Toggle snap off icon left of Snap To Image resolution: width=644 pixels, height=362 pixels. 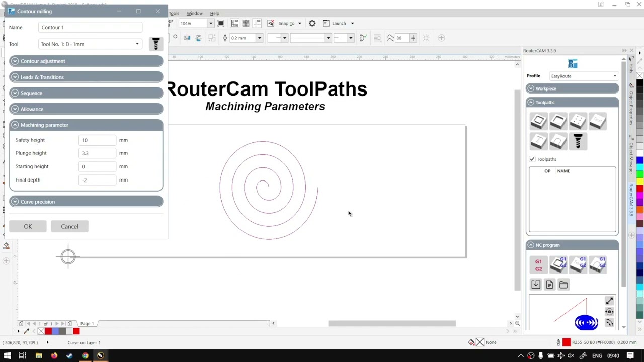click(x=271, y=23)
